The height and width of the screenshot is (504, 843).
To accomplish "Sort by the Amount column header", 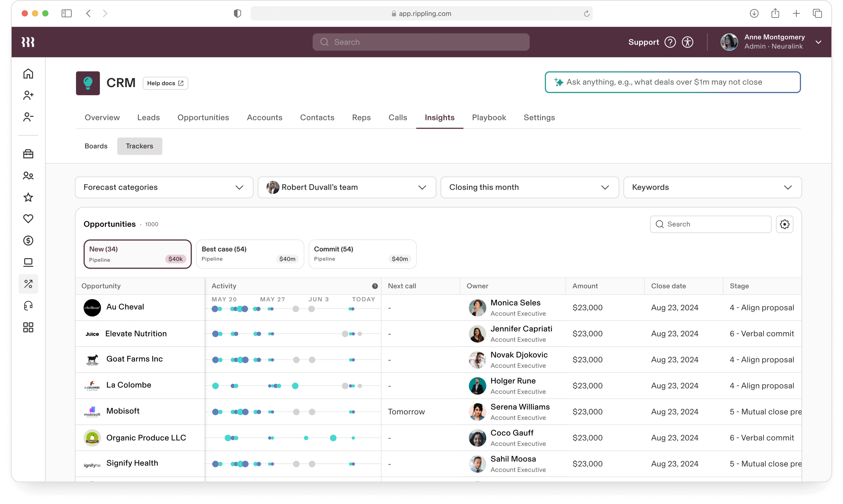I will click(585, 286).
